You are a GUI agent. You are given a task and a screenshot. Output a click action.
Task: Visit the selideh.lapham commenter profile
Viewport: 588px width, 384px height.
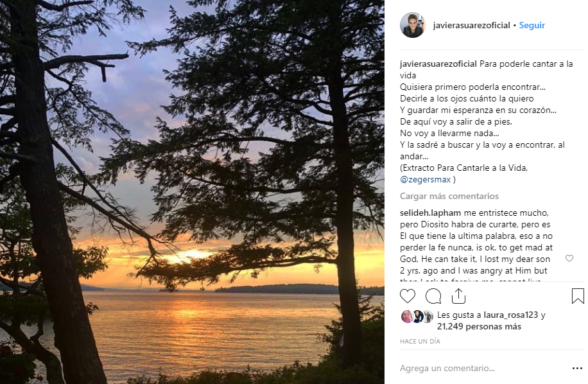click(x=428, y=213)
